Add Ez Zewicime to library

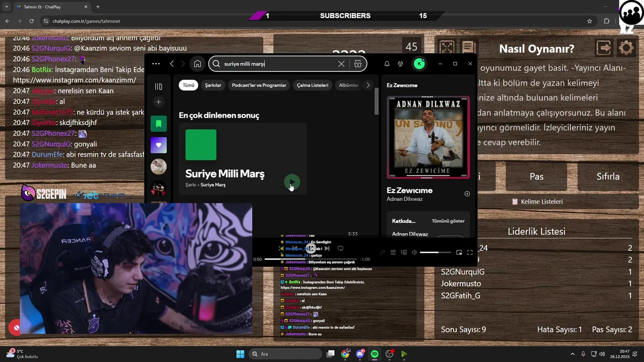pyautogui.click(x=467, y=194)
